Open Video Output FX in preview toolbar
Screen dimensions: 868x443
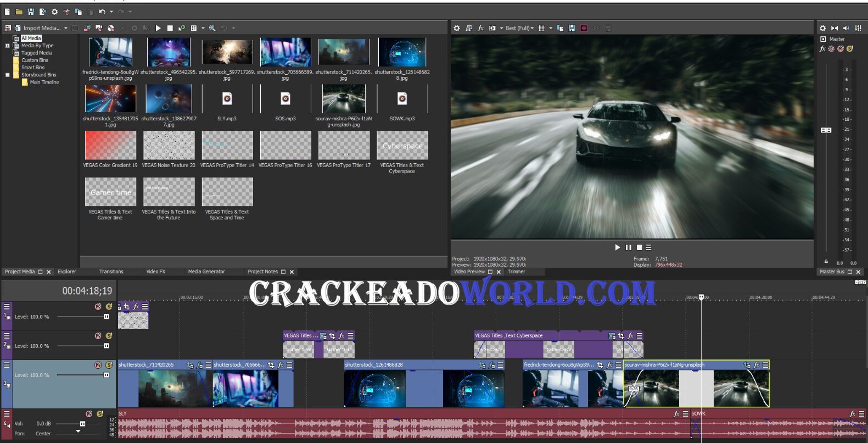pos(480,28)
